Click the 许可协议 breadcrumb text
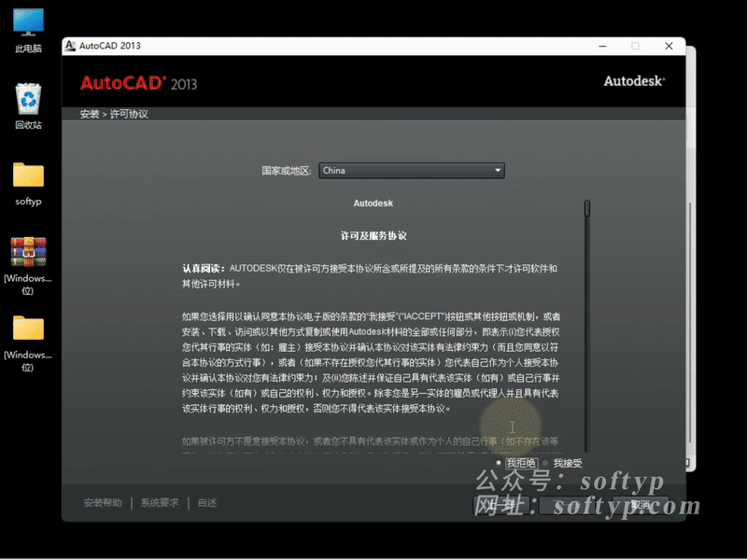This screenshot has height=560, width=747. click(129, 114)
